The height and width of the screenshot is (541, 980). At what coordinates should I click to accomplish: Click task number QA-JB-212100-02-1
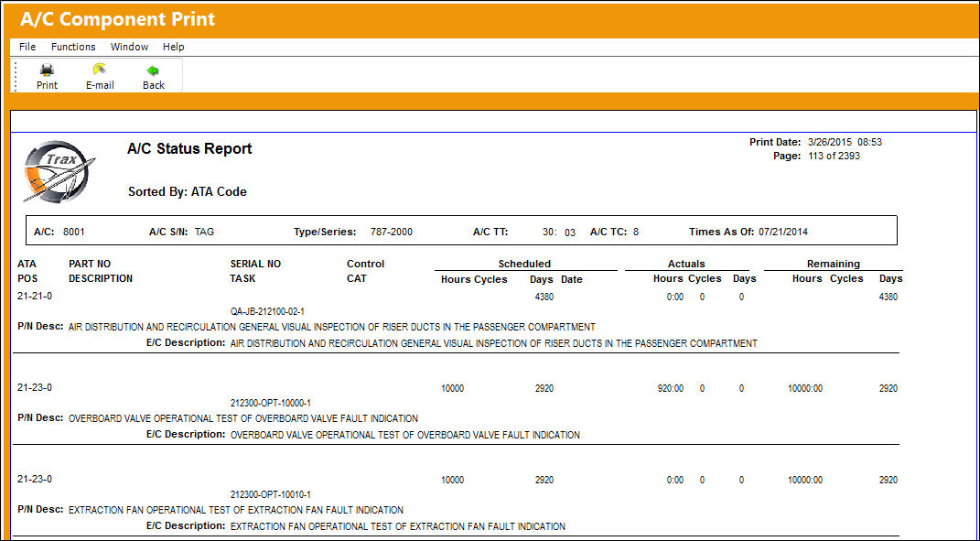coord(267,311)
